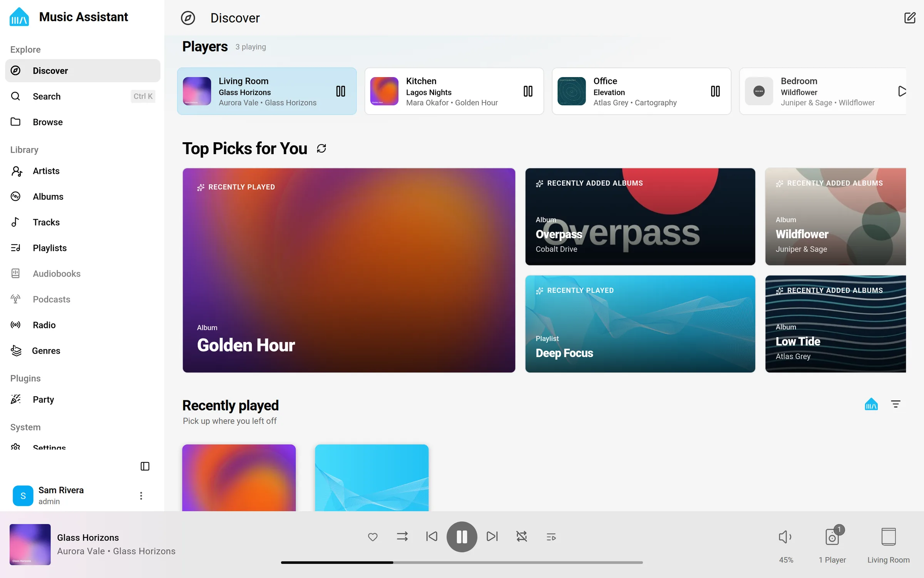924x578 pixels.
Task: Launch the Party plugin
Action: tap(82, 399)
